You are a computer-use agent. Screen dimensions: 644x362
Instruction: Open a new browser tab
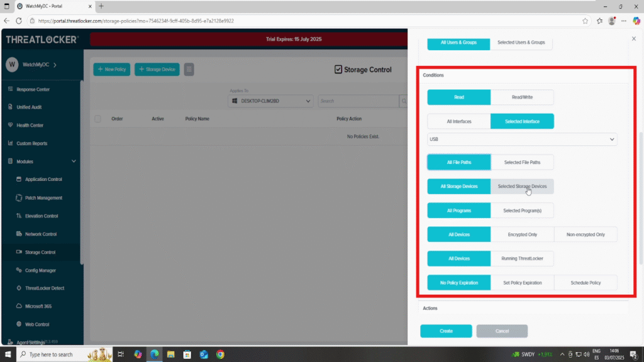(101, 6)
